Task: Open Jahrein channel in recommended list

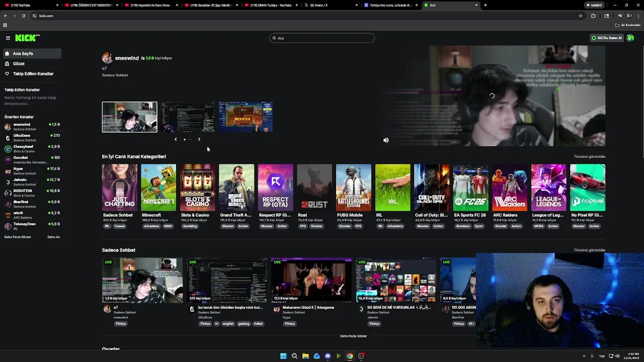Action: 32,182
